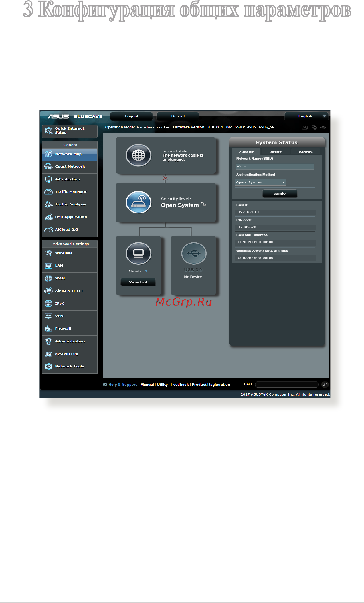This screenshot has width=364, height=603.
Task: Open the VPN menu item
Action: 70,316
